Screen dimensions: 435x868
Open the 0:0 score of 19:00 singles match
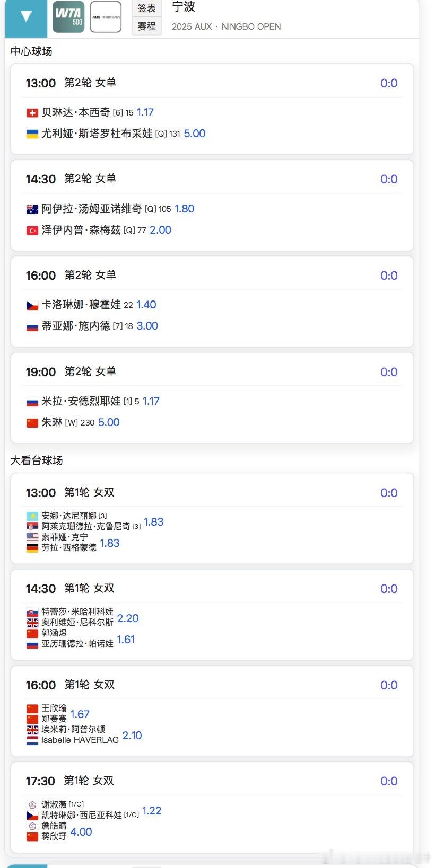(389, 372)
